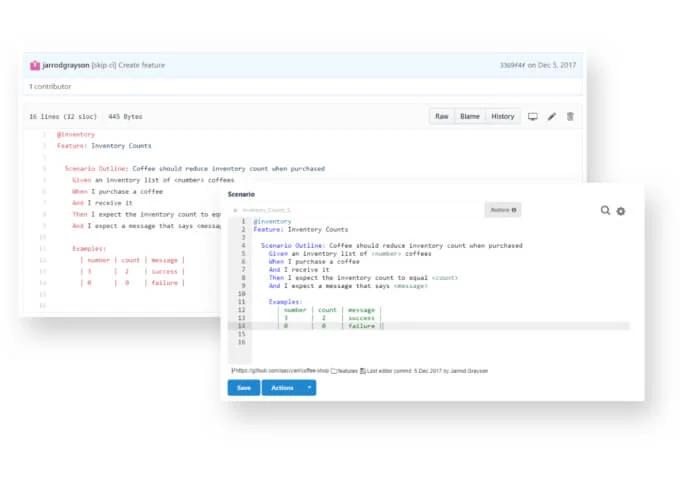
Task: Open the gear settings icon in editor
Action: click(621, 211)
